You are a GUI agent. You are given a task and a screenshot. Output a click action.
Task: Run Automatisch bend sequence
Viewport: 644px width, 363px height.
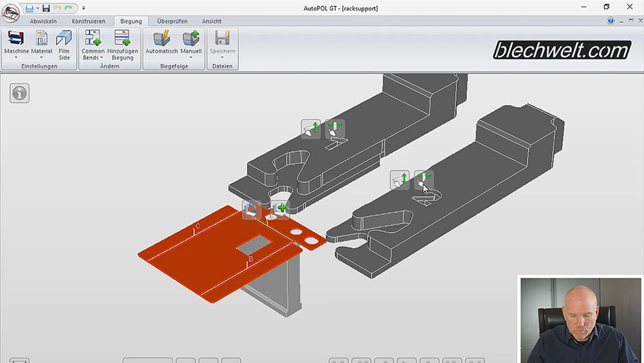click(162, 39)
